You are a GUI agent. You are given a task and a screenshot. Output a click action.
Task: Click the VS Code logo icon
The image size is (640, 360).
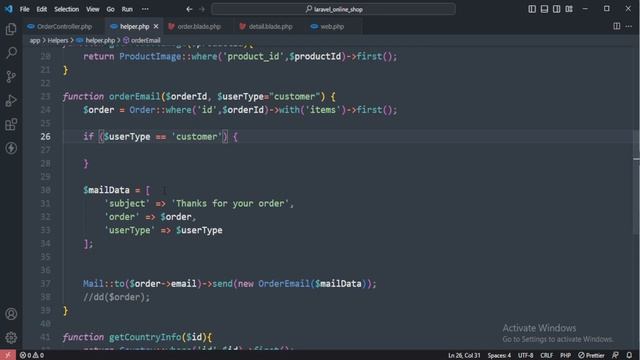pyautogui.click(x=8, y=9)
